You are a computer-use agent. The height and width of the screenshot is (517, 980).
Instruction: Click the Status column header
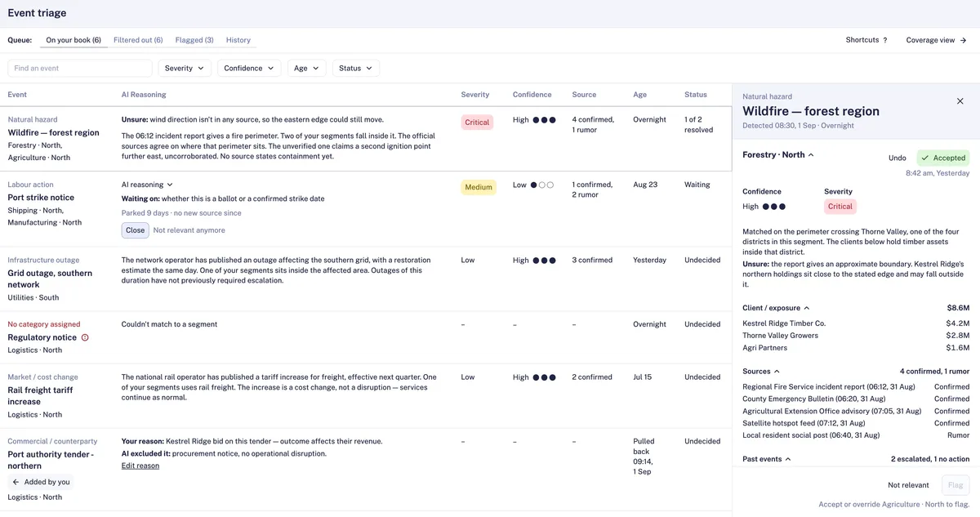click(696, 95)
